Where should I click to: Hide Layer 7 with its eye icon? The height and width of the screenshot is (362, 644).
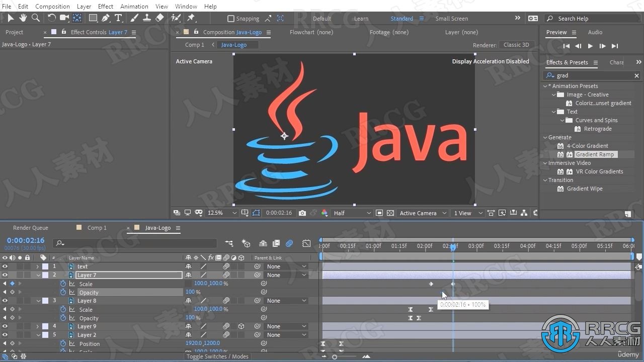click(5, 275)
